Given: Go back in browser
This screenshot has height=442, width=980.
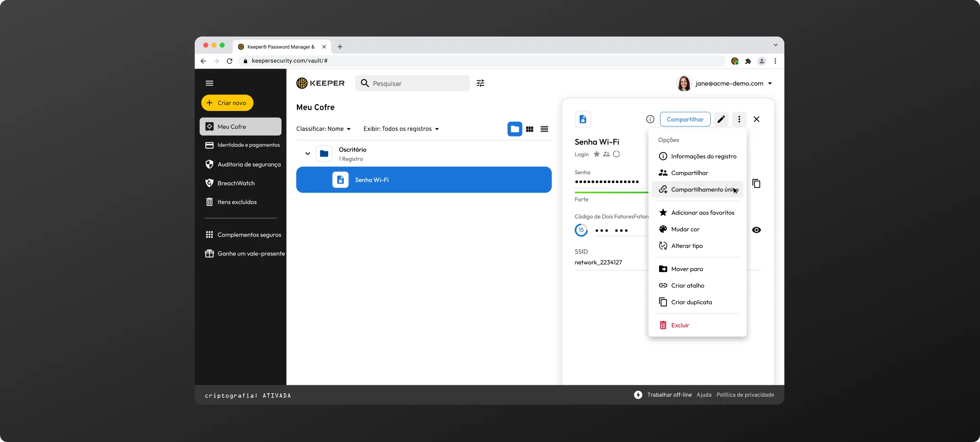Looking at the screenshot, I should [203, 61].
